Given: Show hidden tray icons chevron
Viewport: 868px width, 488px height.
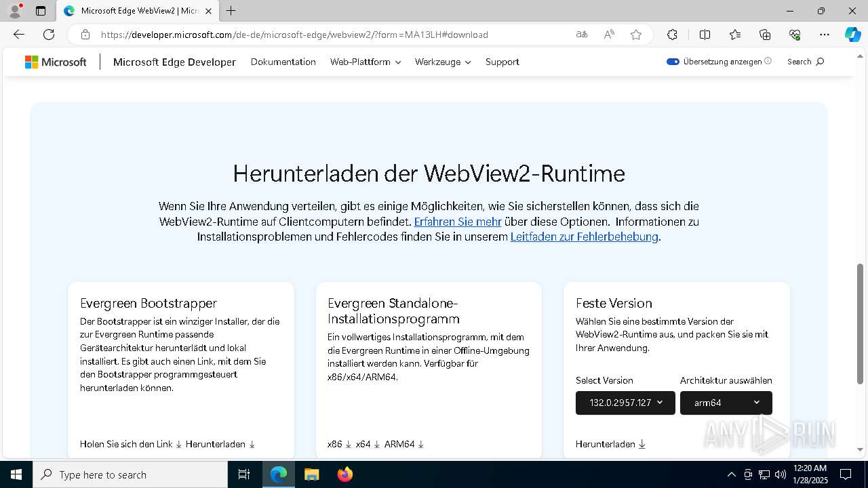Looking at the screenshot, I should click(731, 474).
